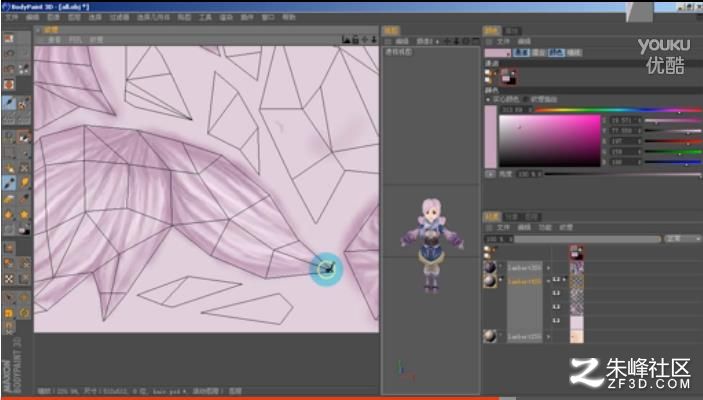Open the layer blend mode dropdown

click(x=682, y=239)
